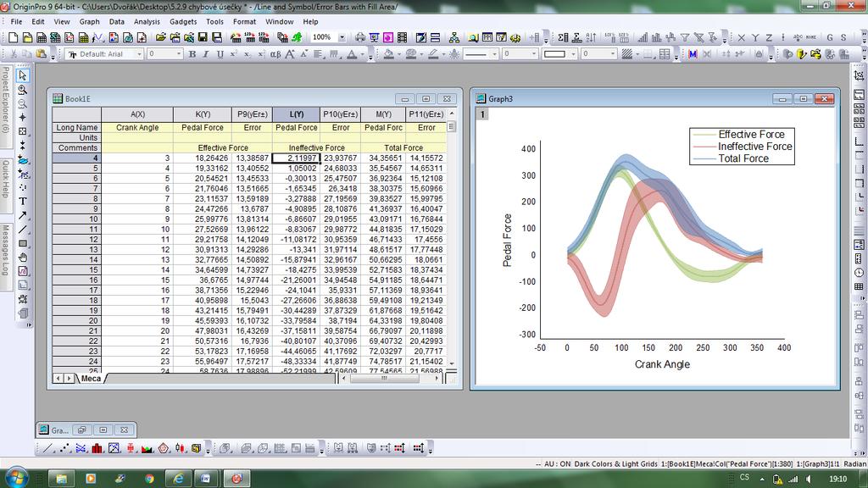Toggle Greek alpha-beta symbols

pyautogui.click(x=275, y=54)
